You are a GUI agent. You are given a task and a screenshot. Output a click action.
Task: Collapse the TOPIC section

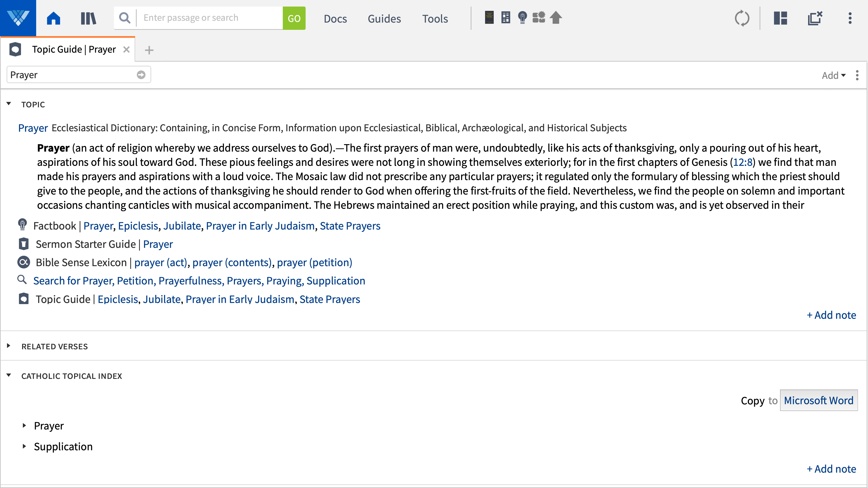8,104
